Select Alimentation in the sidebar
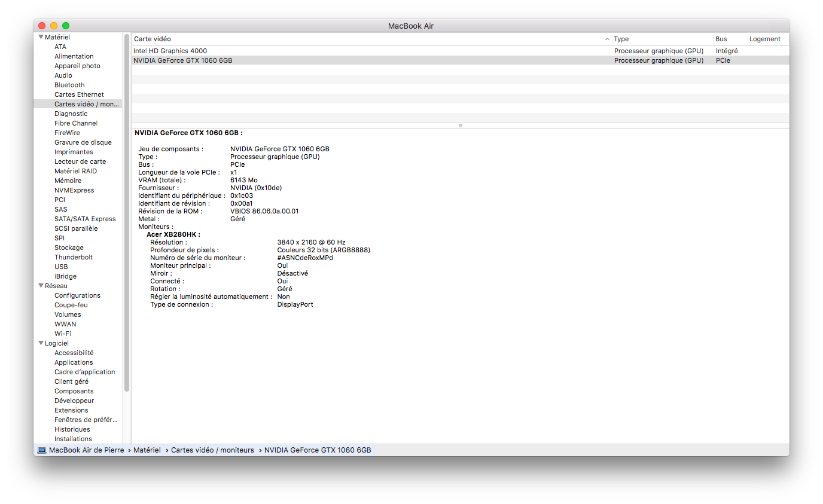Viewport: 823px width, 504px height. point(74,56)
